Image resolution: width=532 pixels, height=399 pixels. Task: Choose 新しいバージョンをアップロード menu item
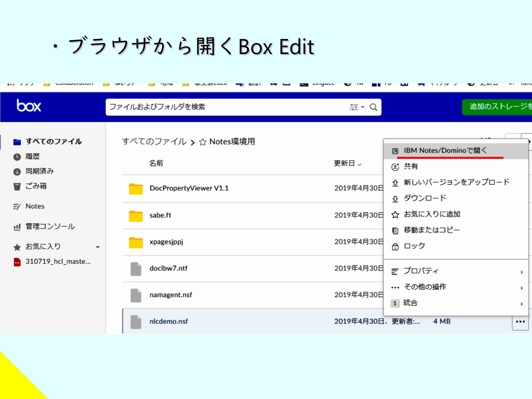coord(456,182)
